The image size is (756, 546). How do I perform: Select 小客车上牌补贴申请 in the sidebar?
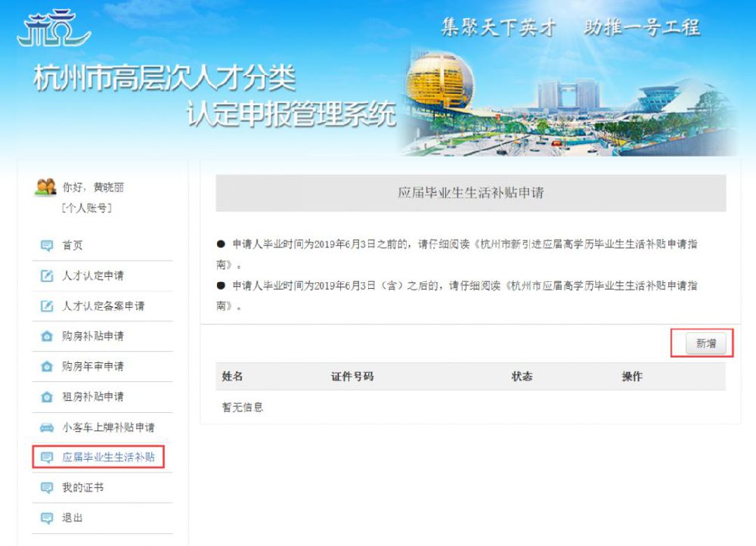108,427
